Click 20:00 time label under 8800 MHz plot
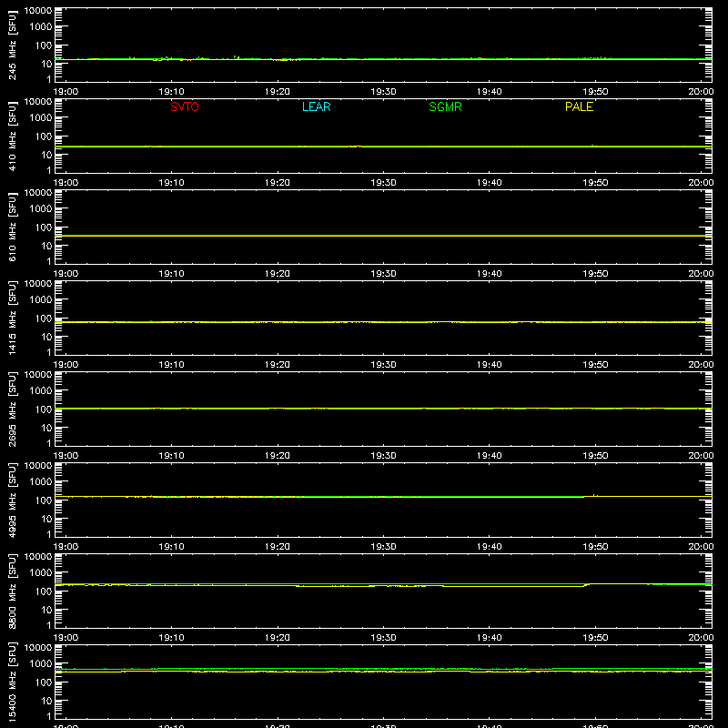 (701, 638)
